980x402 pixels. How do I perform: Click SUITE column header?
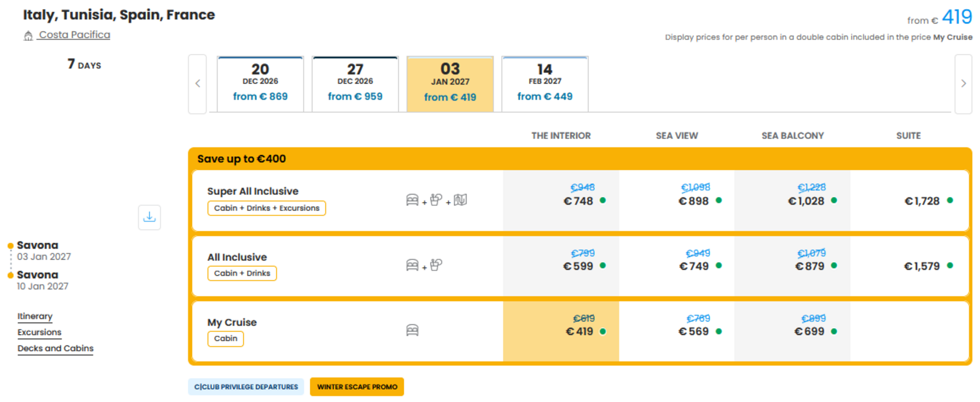909,136
